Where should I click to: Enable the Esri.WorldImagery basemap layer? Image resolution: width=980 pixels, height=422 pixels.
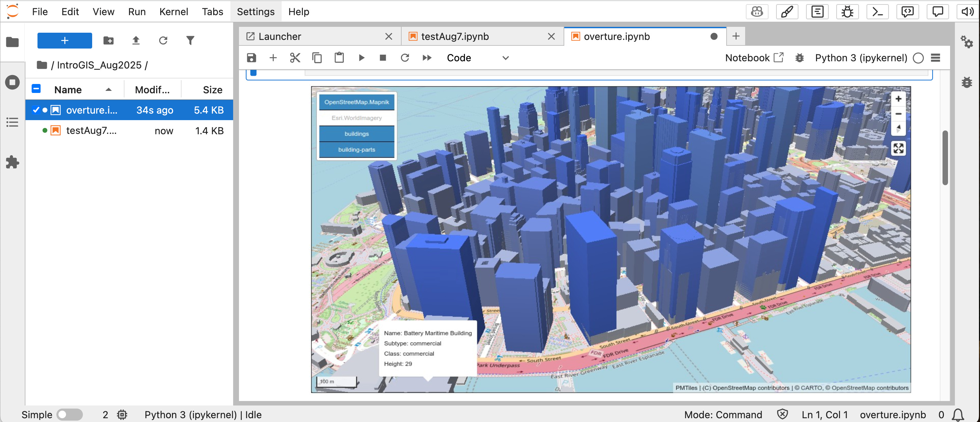point(357,118)
